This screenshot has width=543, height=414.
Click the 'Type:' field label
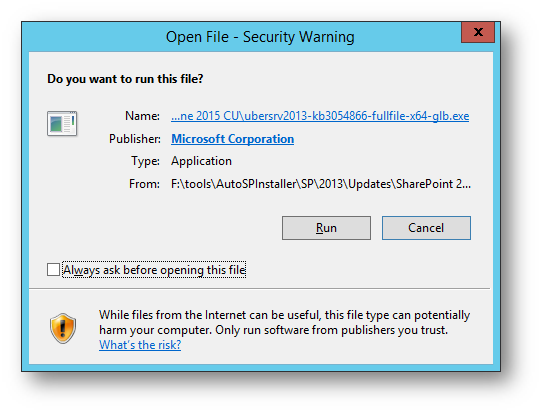coord(145,161)
